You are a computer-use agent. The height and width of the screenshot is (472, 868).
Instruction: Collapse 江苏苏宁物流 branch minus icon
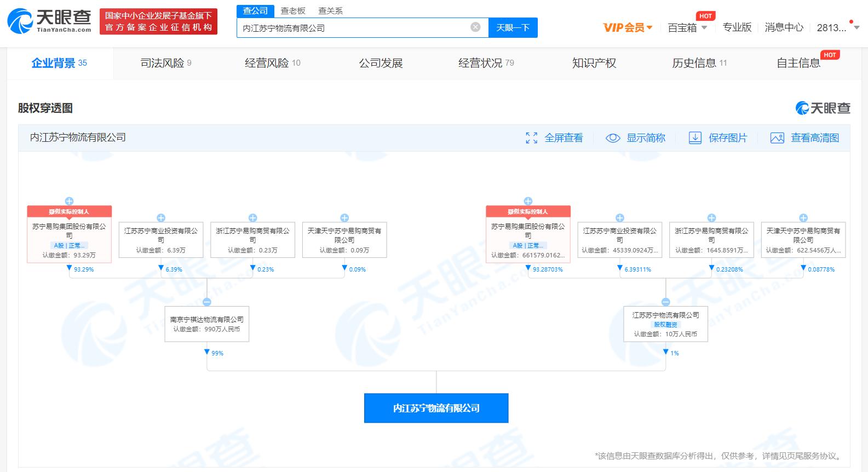pyautogui.click(x=666, y=302)
